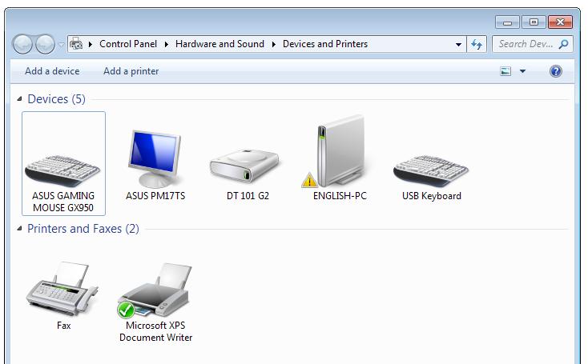The height and width of the screenshot is (364, 588).
Task: Maximize the Devices and Printers window
Action: pos(534,22)
